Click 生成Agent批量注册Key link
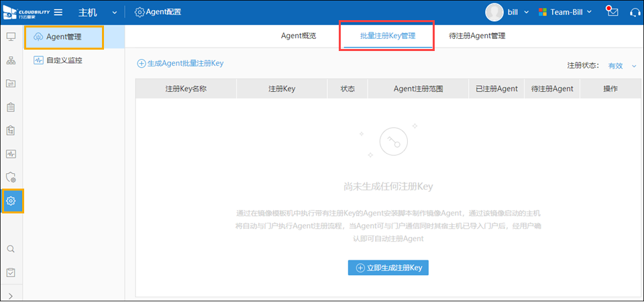Image resolution: width=644 pixels, height=302 pixels. click(x=180, y=63)
